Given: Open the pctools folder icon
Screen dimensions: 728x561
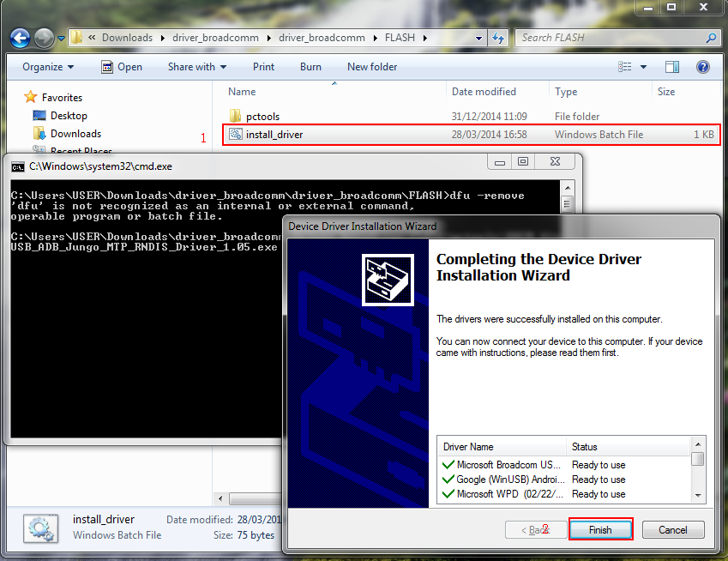Looking at the screenshot, I should 235,114.
